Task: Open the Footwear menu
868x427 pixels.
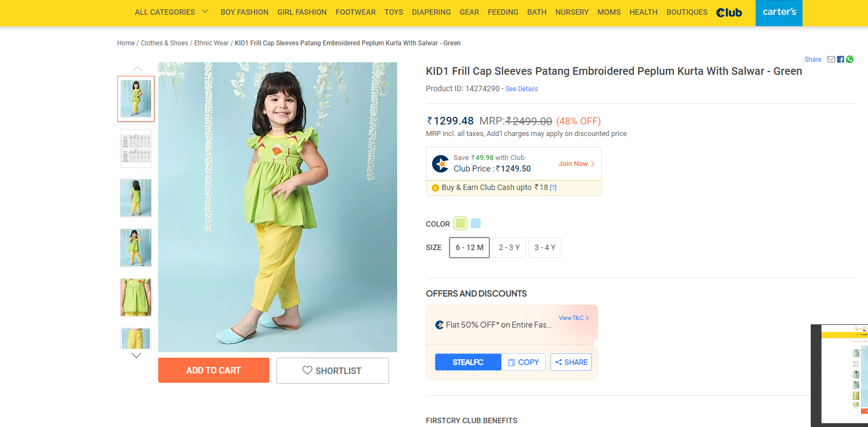Action: tap(355, 12)
